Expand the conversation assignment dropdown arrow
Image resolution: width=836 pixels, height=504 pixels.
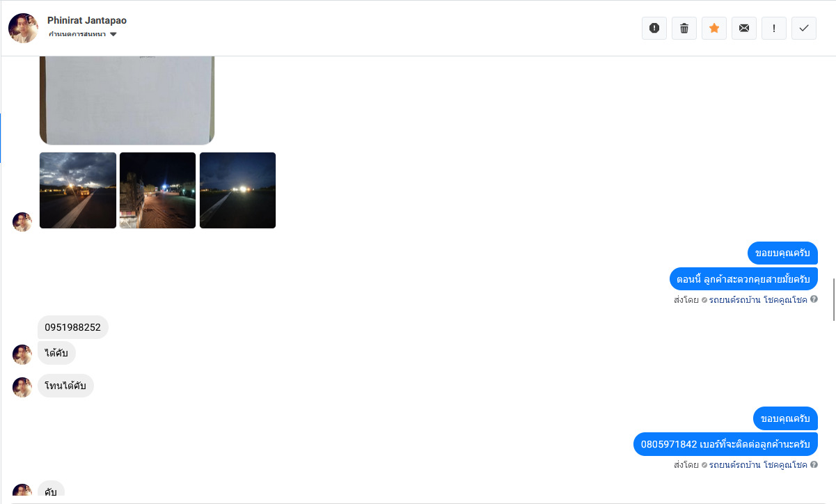point(113,34)
